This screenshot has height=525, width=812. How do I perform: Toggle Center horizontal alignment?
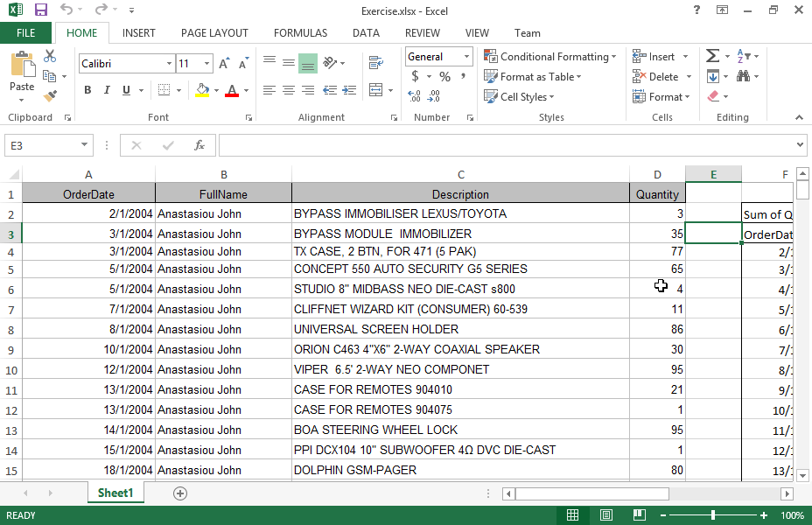288,90
